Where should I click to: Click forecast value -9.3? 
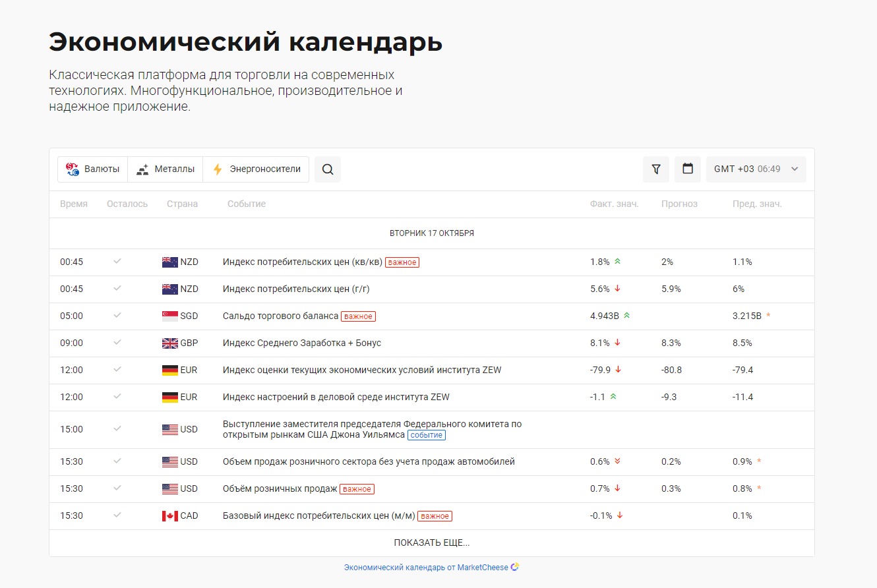[669, 397]
